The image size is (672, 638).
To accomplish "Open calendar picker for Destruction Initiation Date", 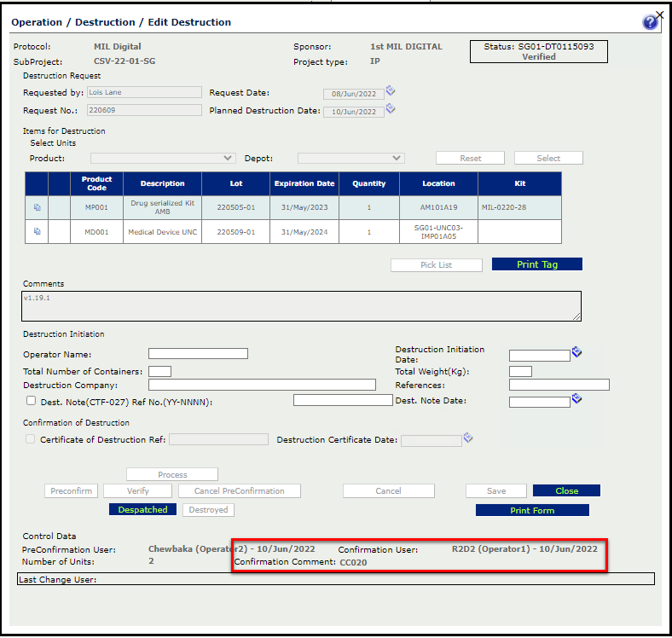I will coord(576,352).
